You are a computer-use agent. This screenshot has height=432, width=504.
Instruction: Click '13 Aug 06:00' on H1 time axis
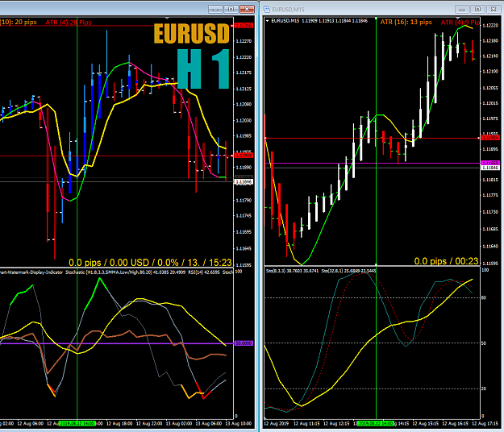[208, 424]
